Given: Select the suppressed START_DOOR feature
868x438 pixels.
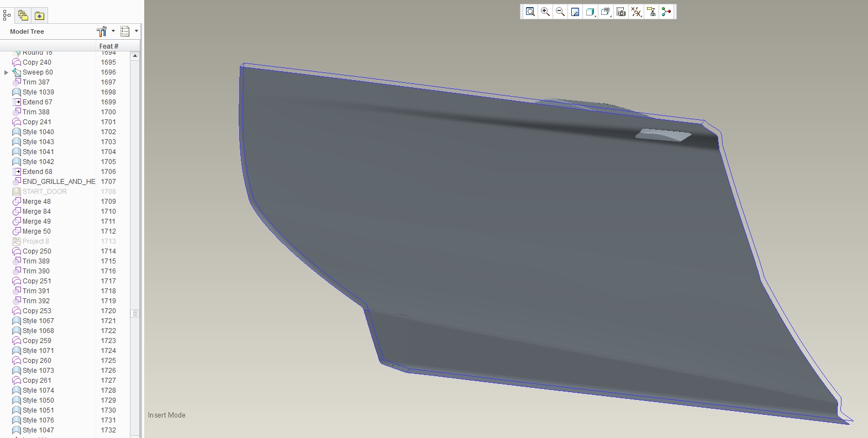Looking at the screenshot, I should point(44,192).
